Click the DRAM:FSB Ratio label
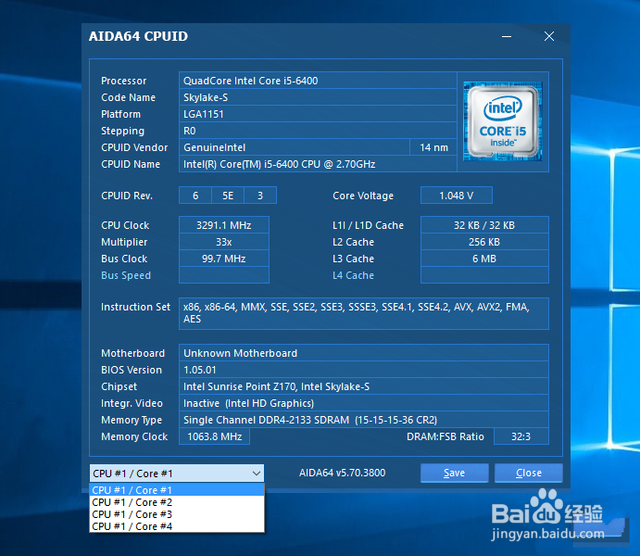640x556 pixels. click(x=445, y=437)
